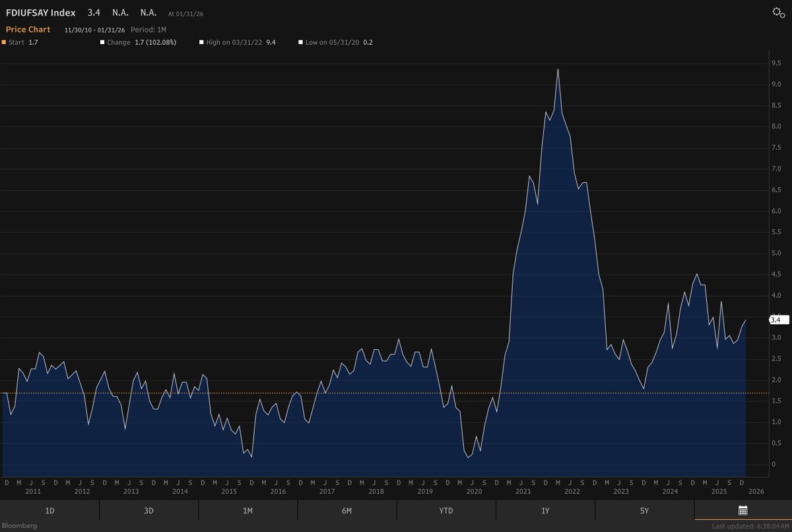Click the date range 11/30/10 - 01/31/26

click(94, 30)
